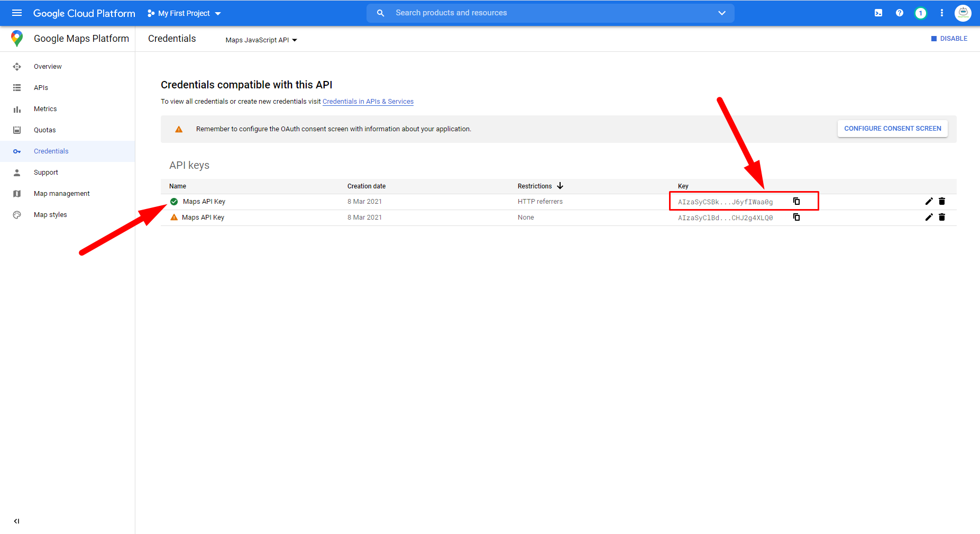980x534 pixels.
Task: Click the warning triangle beside unrestricted key
Action: (x=174, y=218)
